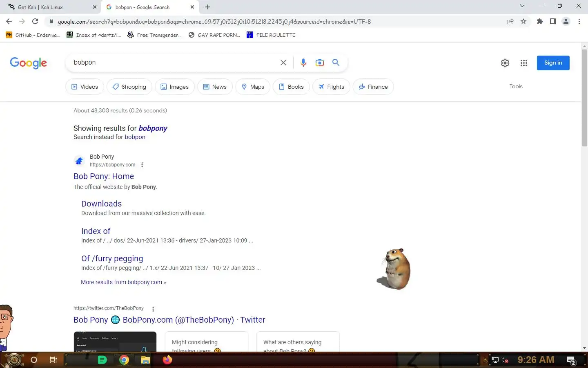Image resolution: width=588 pixels, height=368 pixels.
Task: Search instead for bobpon
Action: [135, 137]
